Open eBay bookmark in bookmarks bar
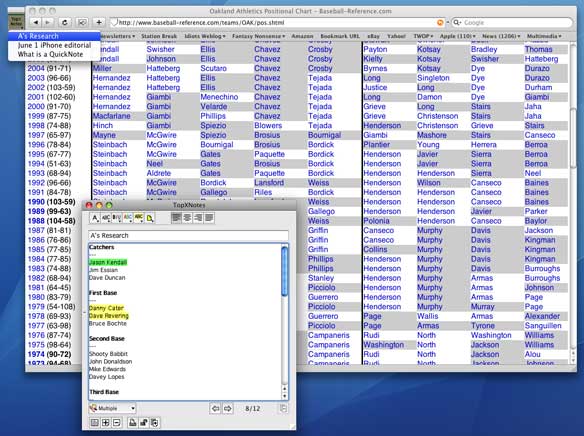584x436 pixels. [x=374, y=36]
